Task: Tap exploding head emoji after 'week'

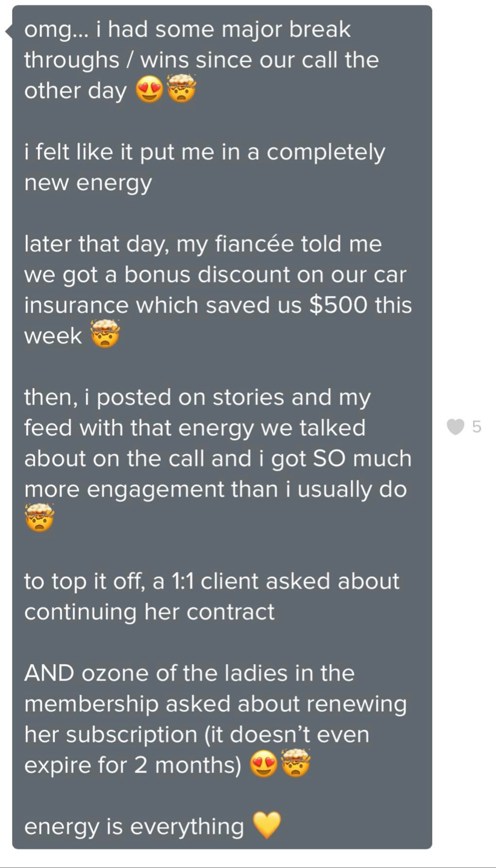Action: click(x=105, y=336)
